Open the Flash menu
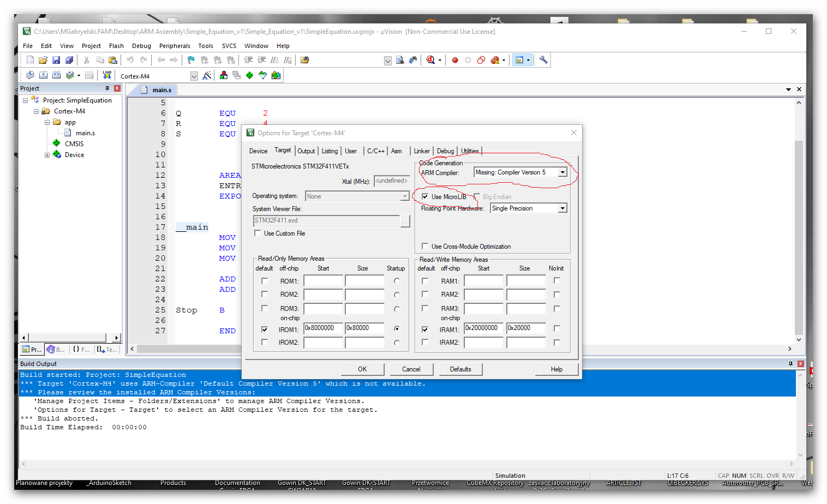This screenshot has height=504, width=827. click(x=116, y=46)
